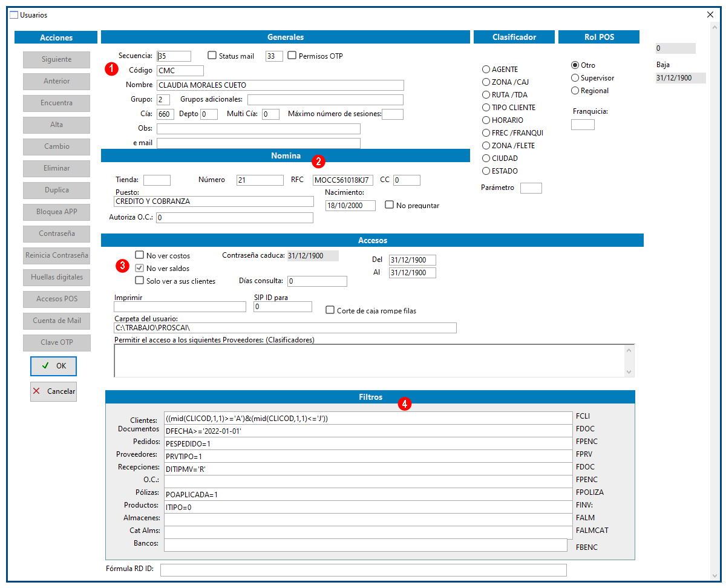Click the Documentos filter field
Image resolution: width=726 pixels, height=588 pixels.
coord(368,431)
